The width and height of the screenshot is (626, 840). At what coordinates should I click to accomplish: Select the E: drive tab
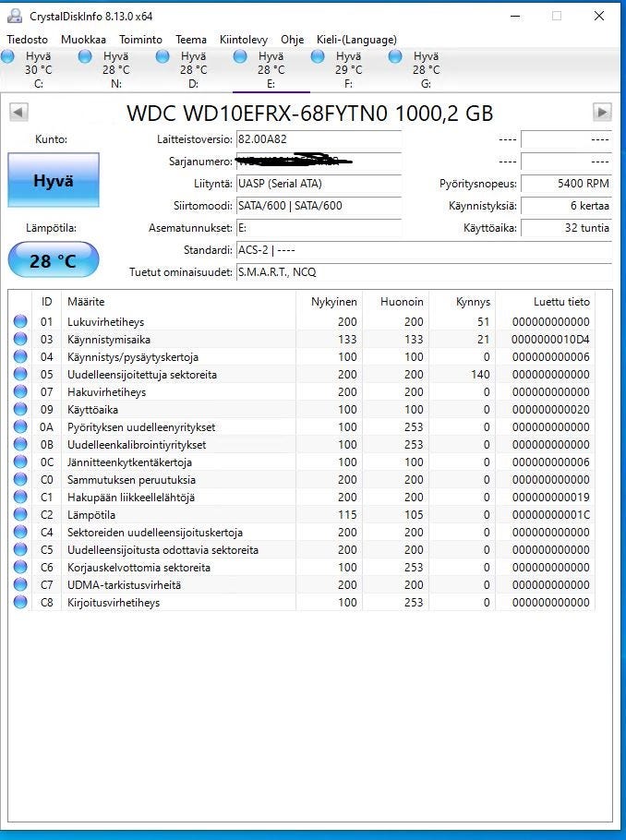point(271,69)
